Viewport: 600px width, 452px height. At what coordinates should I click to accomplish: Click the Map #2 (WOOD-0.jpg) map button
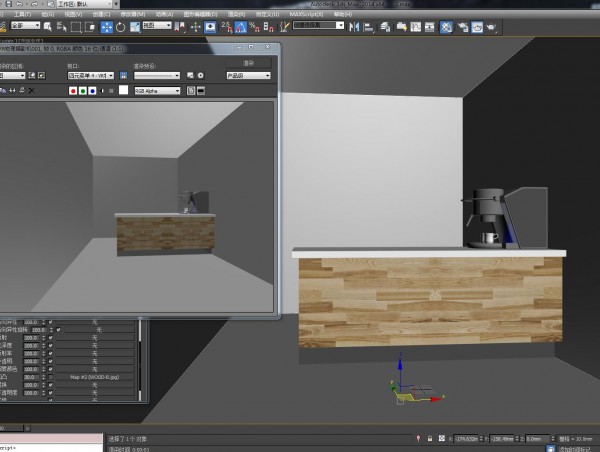tap(95, 377)
